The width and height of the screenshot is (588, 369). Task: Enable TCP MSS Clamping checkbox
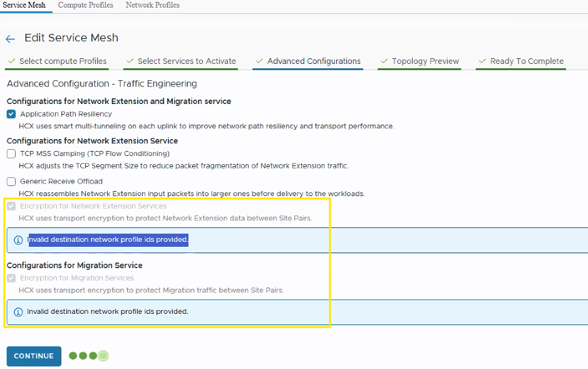pos(11,153)
